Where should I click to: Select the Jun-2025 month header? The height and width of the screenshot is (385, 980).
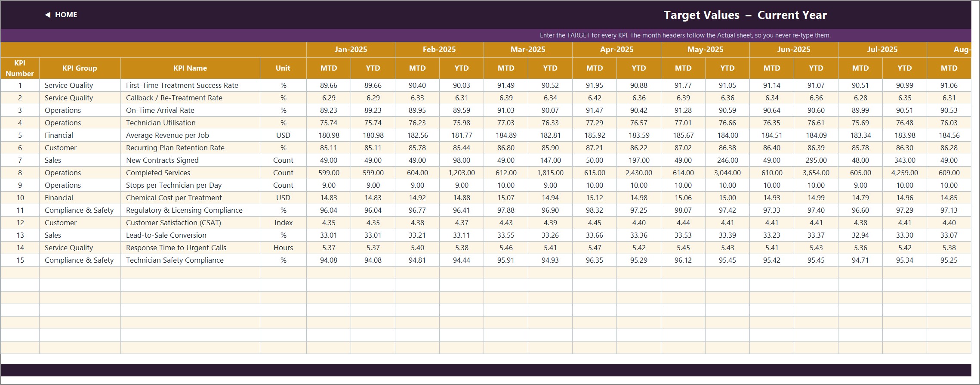794,50
